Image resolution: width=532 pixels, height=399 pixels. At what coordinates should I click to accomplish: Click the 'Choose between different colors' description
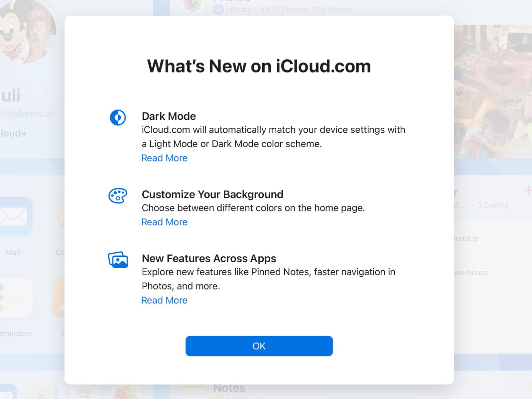click(253, 208)
